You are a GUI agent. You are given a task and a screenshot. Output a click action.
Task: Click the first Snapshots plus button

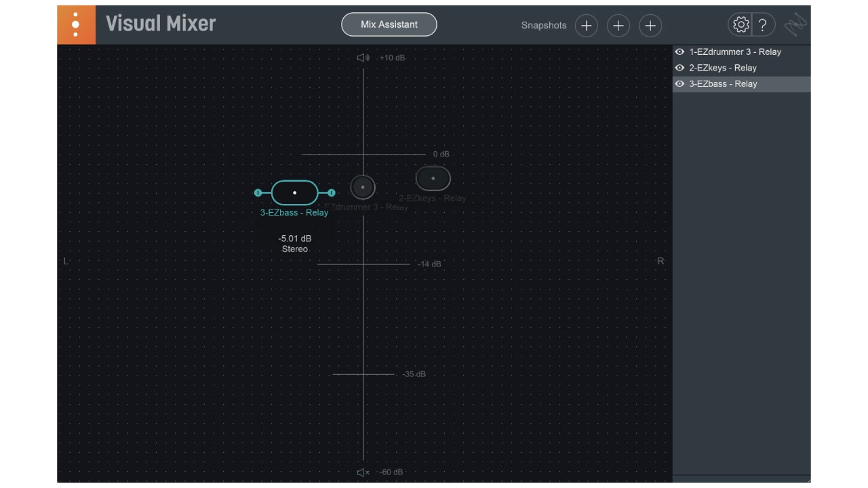pyautogui.click(x=586, y=25)
